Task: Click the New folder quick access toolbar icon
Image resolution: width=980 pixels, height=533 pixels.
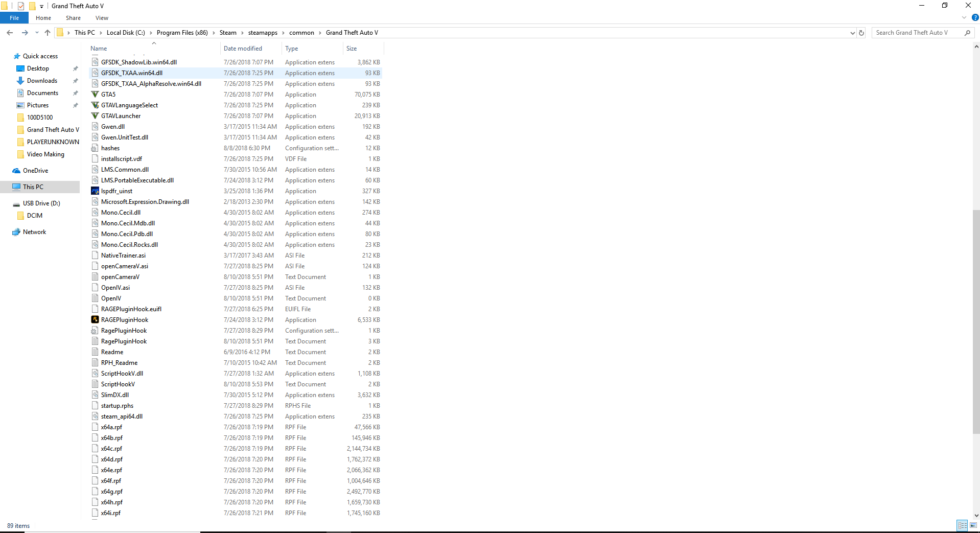Action: coord(32,6)
